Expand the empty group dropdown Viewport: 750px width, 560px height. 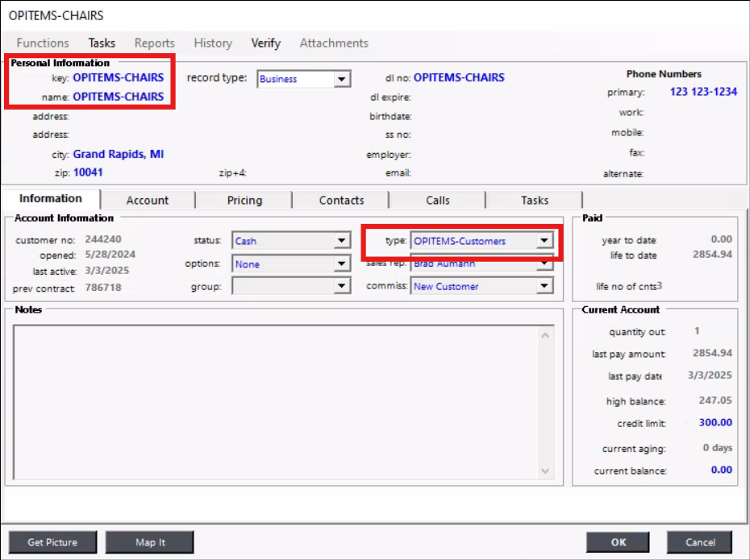342,286
